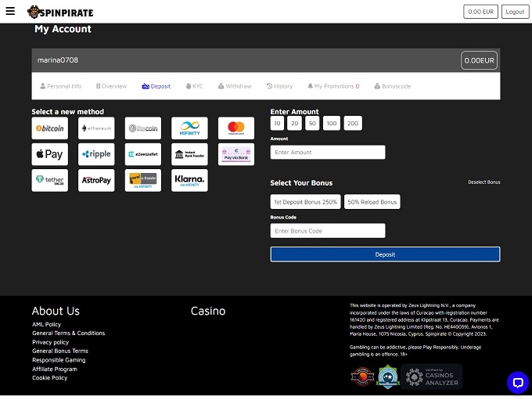The height and width of the screenshot is (400, 532).
Task: Switch to the Withdraw tab
Action: 235,86
